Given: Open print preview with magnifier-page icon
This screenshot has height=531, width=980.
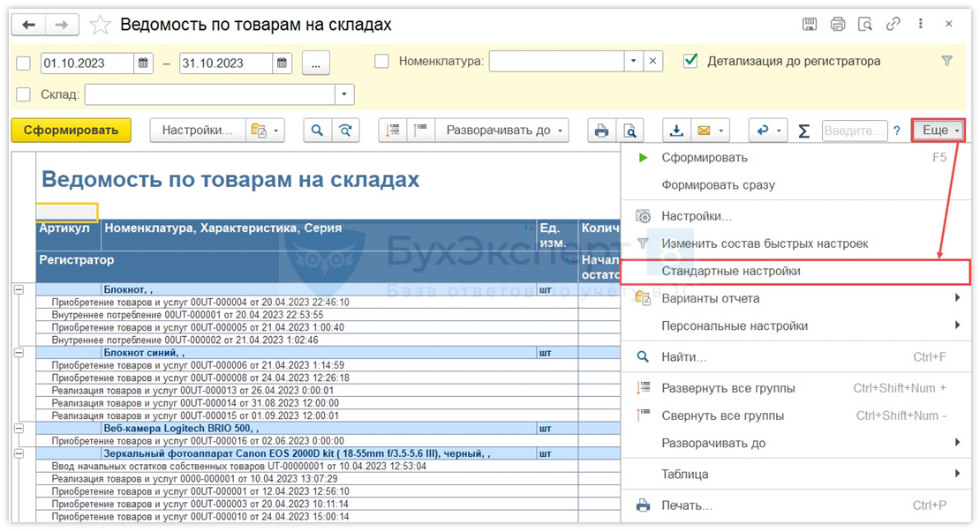Looking at the screenshot, I should click(629, 131).
